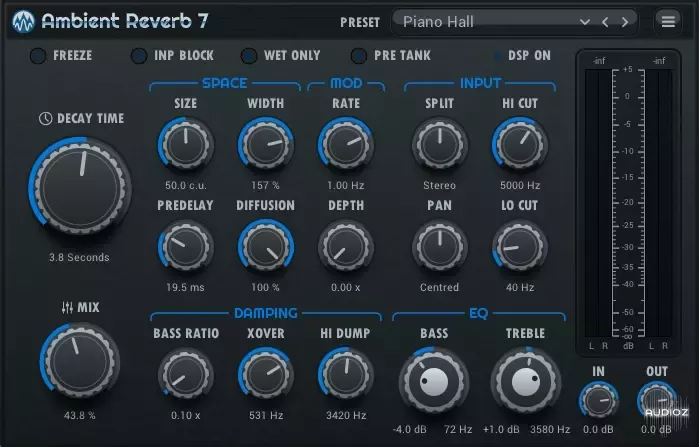Click the Predelay knob

pyautogui.click(x=185, y=247)
